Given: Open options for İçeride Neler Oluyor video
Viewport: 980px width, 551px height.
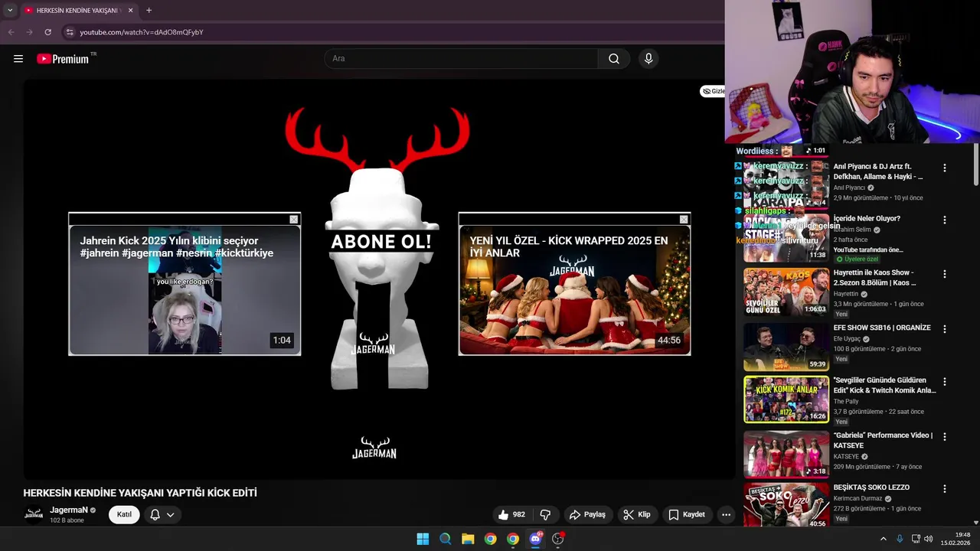Looking at the screenshot, I should [x=944, y=220].
